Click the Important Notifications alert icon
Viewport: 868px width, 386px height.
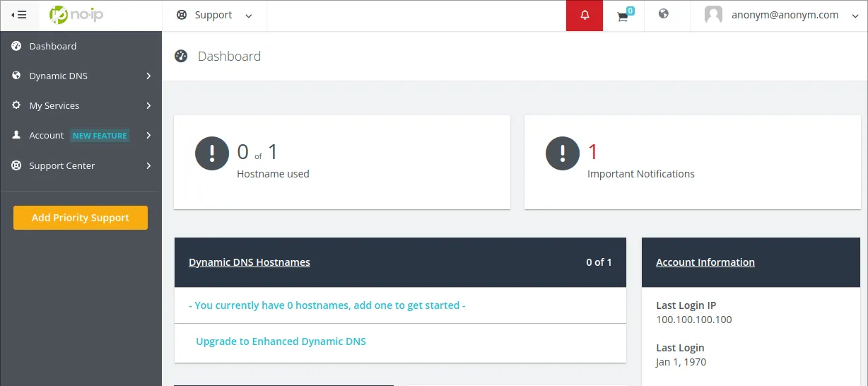563,153
